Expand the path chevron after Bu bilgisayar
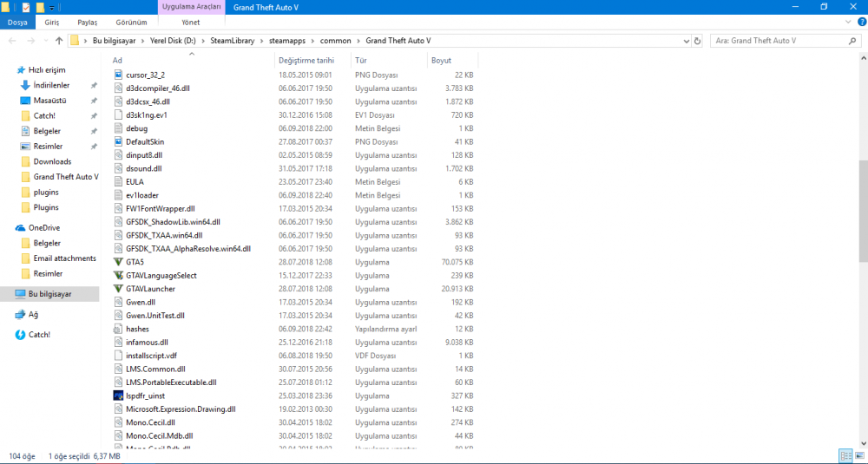This screenshot has width=868, height=464. [143, 41]
